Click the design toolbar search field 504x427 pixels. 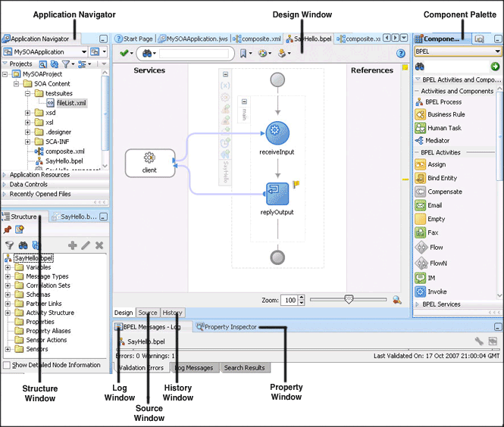click(x=194, y=54)
